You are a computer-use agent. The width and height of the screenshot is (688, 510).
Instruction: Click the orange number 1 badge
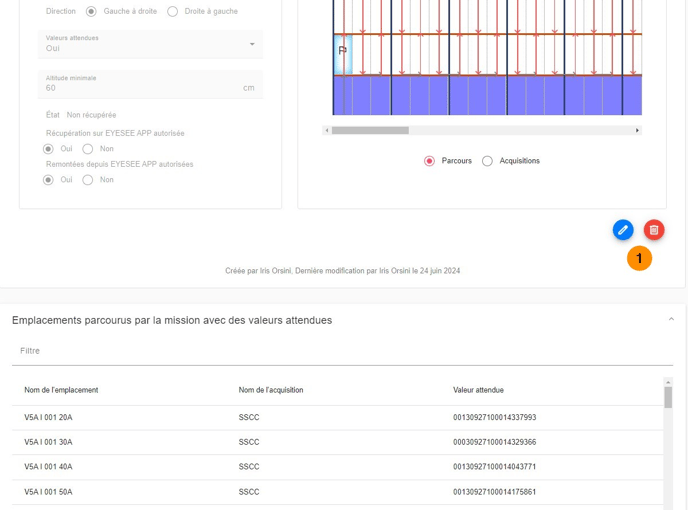tap(639, 258)
